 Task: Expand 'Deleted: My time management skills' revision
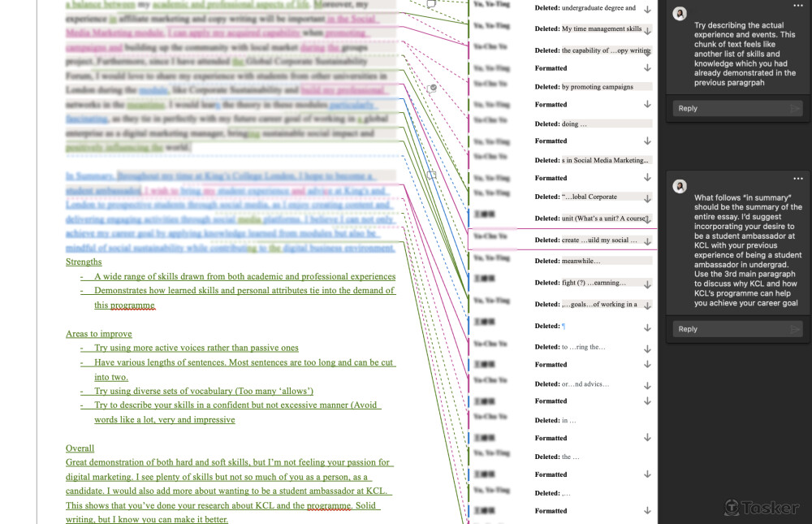647,30
